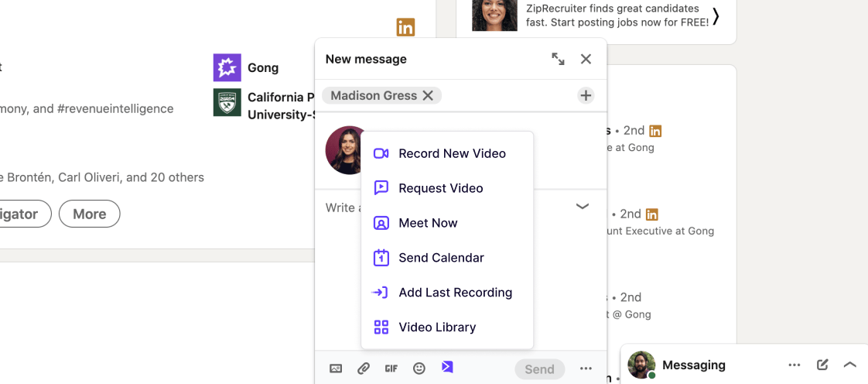Click the grid icon beside Video Library
The height and width of the screenshot is (384, 868).
tap(381, 327)
